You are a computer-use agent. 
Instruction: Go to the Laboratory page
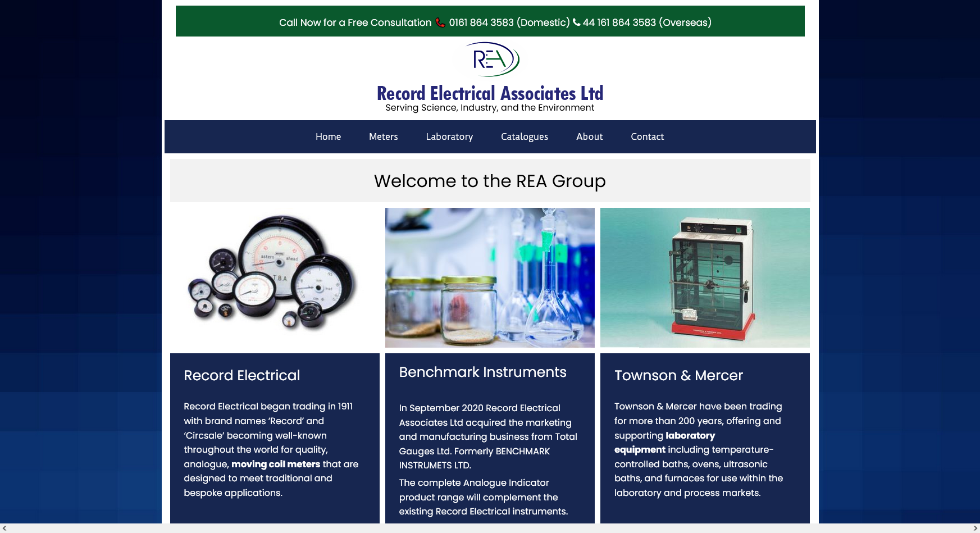click(x=449, y=136)
